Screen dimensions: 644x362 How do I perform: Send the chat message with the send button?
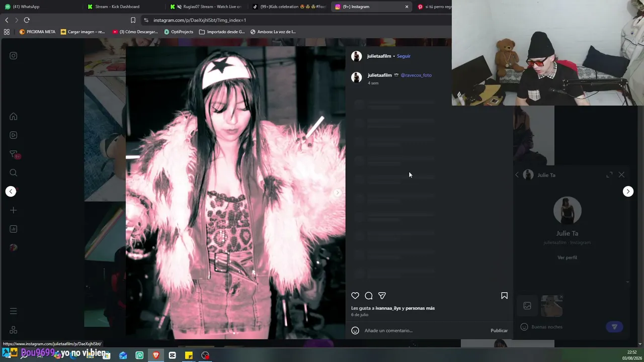coord(614,327)
